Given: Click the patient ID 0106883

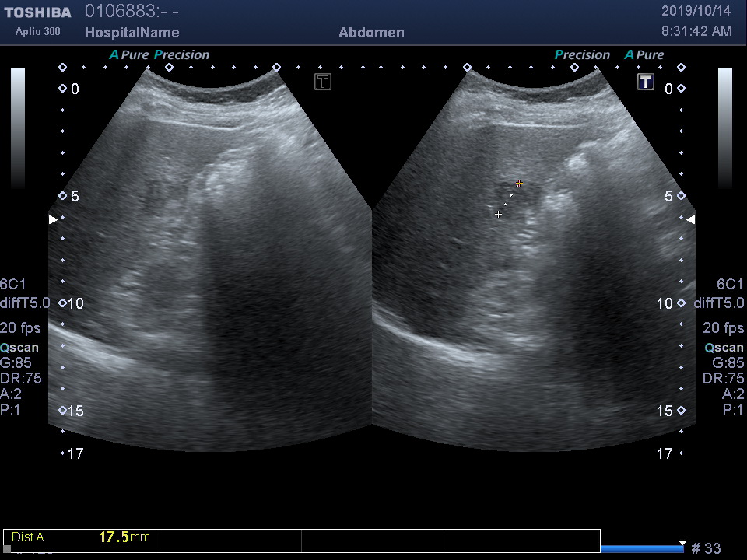Looking at the screenshot, I should pos(117,12).
